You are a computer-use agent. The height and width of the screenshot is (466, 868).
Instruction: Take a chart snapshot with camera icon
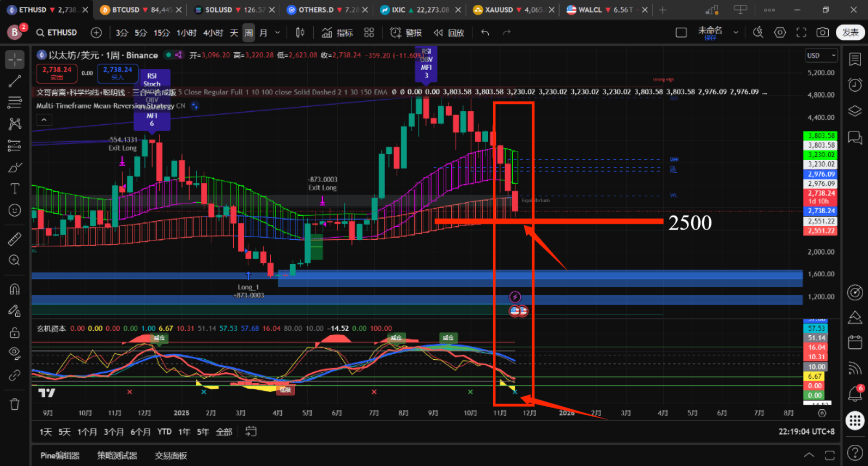click(x=822, y=33)
